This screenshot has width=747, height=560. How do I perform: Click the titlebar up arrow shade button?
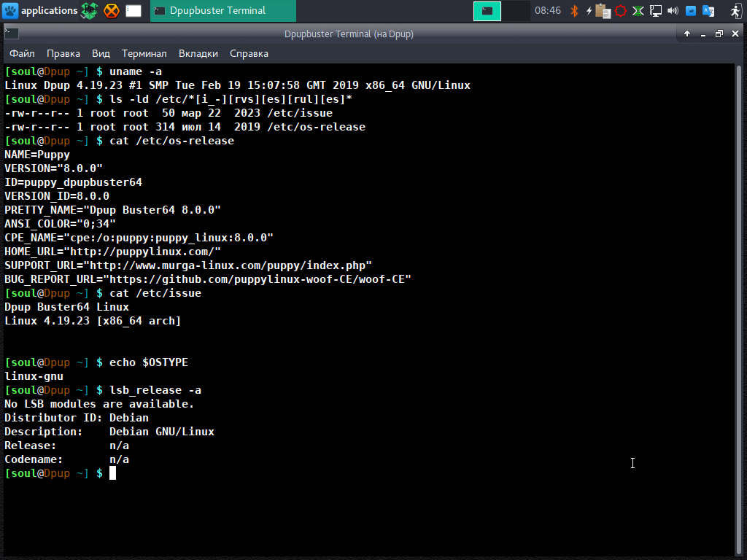click(687, 34)
